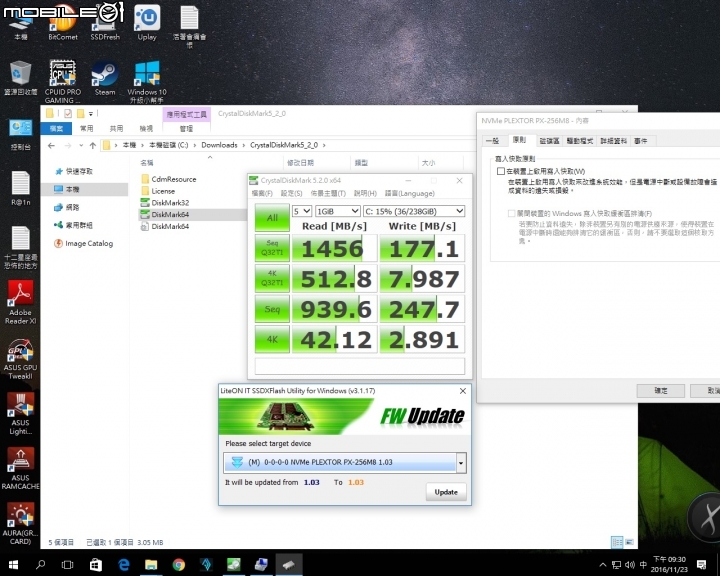Click the volume icon in system tray
This screenshot has width=720, height=576.
[630, 565]
